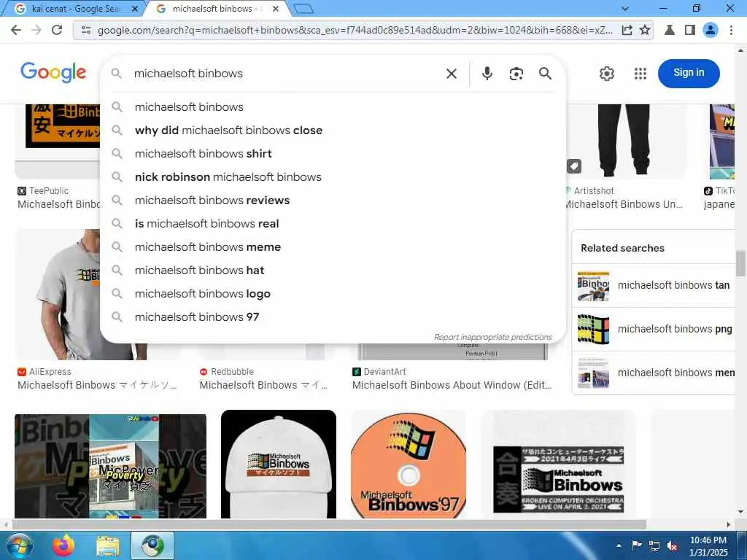
Task: Open a new tab
Action: [303, 9]
